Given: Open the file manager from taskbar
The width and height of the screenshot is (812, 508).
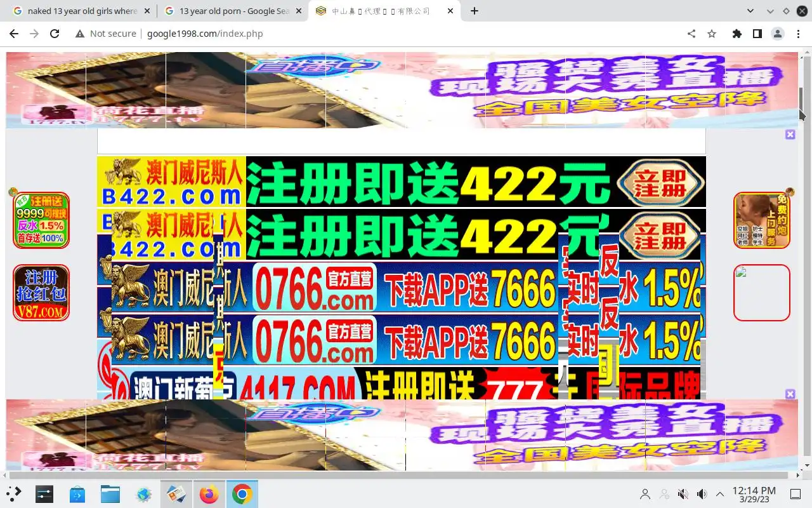Looking at the screenshot, I should click(x=110, y=494).
